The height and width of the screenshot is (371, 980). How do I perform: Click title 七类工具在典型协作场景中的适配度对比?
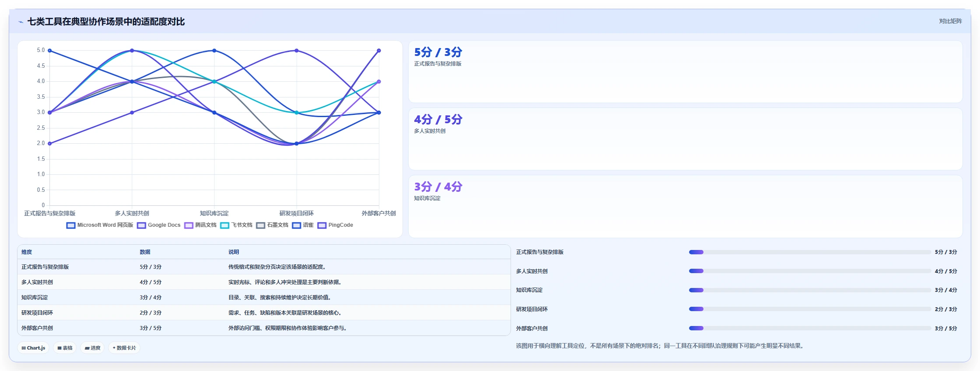point(106,22)
